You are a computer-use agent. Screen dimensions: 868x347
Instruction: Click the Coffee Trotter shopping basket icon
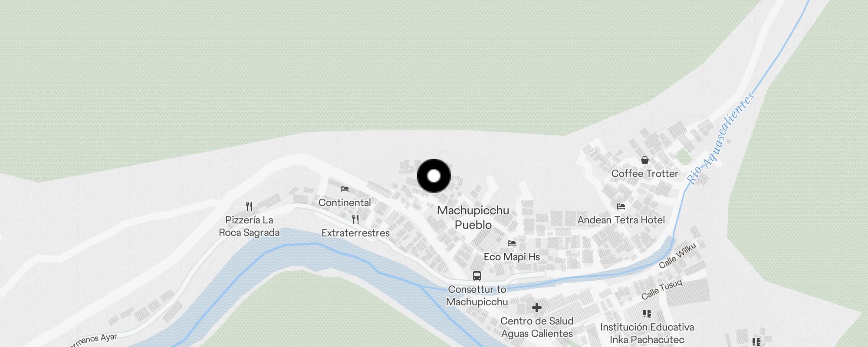(645, 160)
